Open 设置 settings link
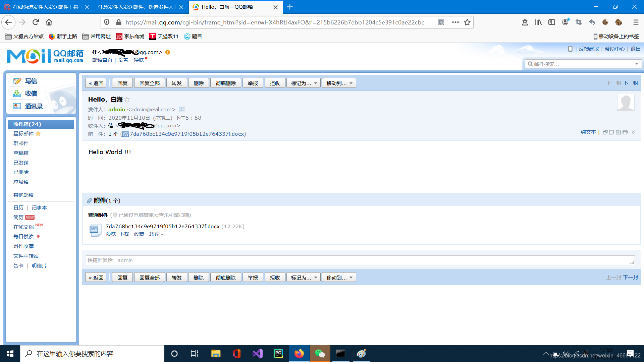The width and height of the screenshot is (644, 362). point(123,60)
